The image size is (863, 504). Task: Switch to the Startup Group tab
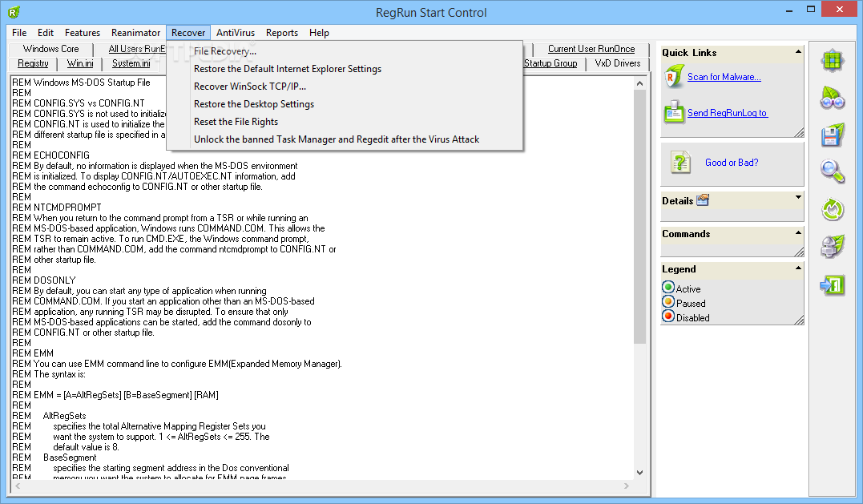pyautogui.click(x=550, y=63)
